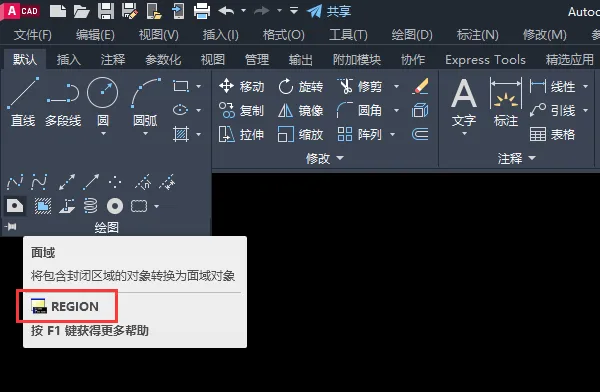Click the Copy (复制) tool
600x392 pixels.
pyautogui.click(x=241, y=110)
